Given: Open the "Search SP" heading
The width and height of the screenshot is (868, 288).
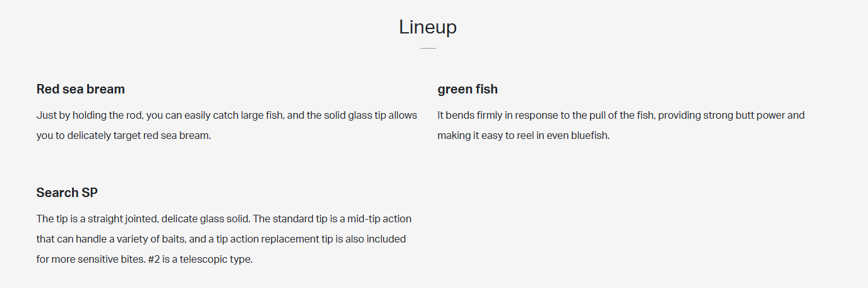Looking at the screenshot, I should click(x=67, y=193).
